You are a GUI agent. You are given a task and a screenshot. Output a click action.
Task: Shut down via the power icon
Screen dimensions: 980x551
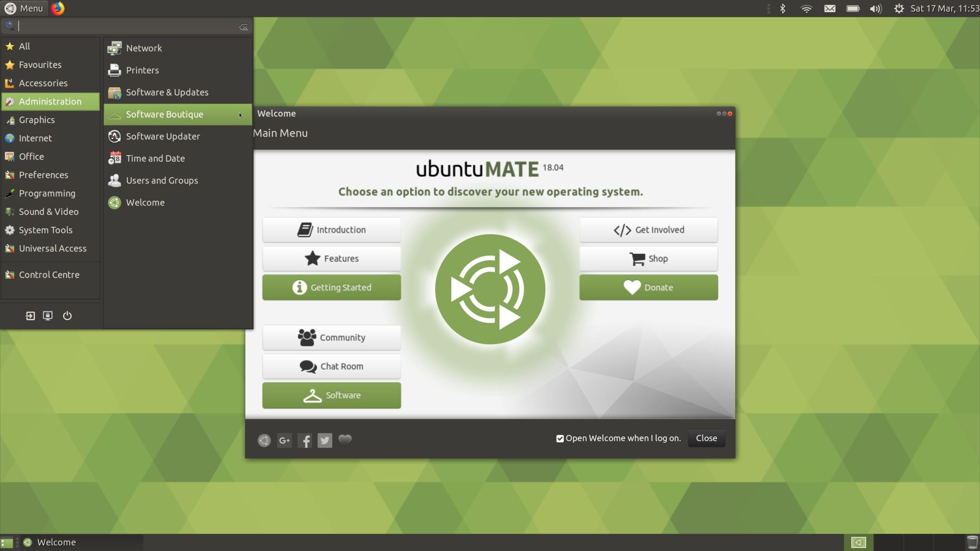point(67,316)
